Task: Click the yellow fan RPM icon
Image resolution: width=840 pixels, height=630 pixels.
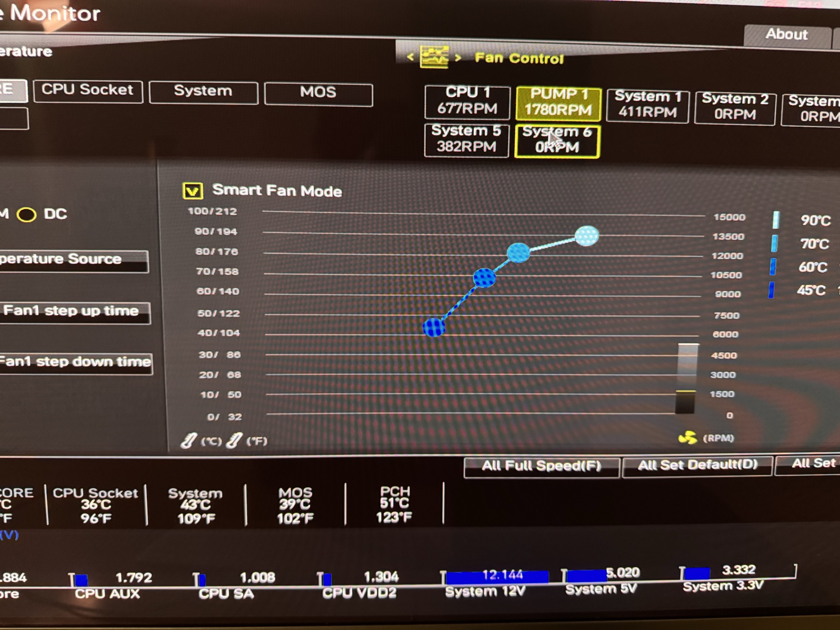Action: pos(687,438)
